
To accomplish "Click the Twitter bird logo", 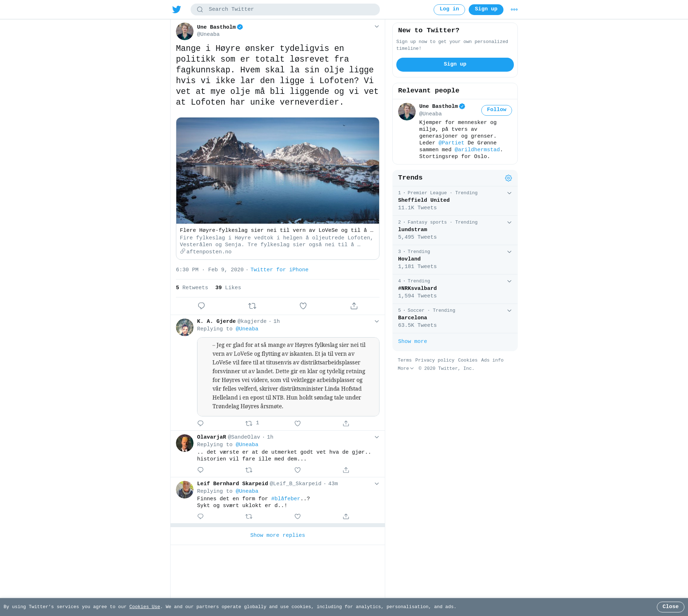I will (x=177, y=9).
